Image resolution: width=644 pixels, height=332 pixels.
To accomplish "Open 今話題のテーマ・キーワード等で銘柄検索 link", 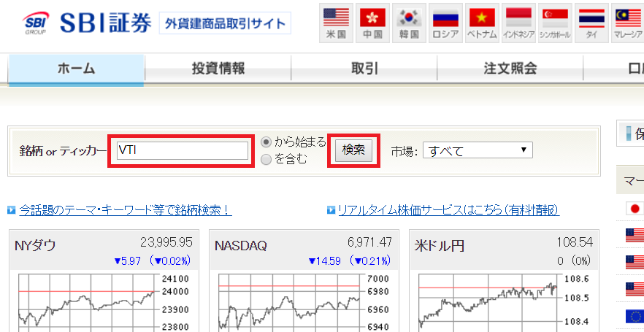I will click(x=126, y=211).
